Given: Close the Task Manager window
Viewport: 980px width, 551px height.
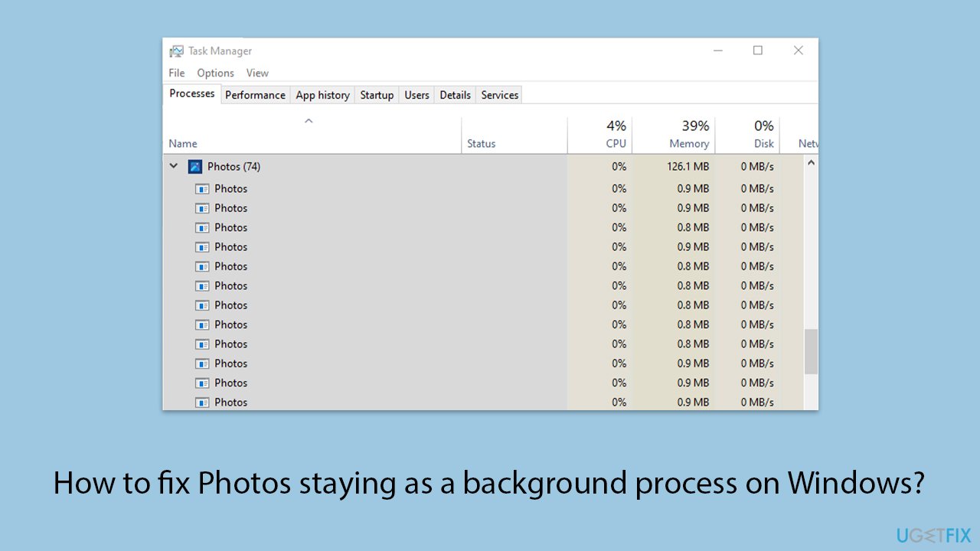Looking at the screenshot, I should point(798,51).
